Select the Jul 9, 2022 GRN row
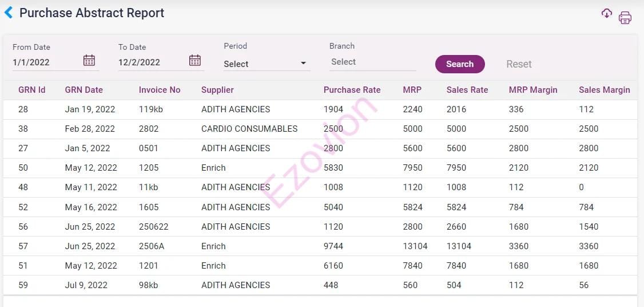Viewport: 644px width, 307px height. [86, 285]
